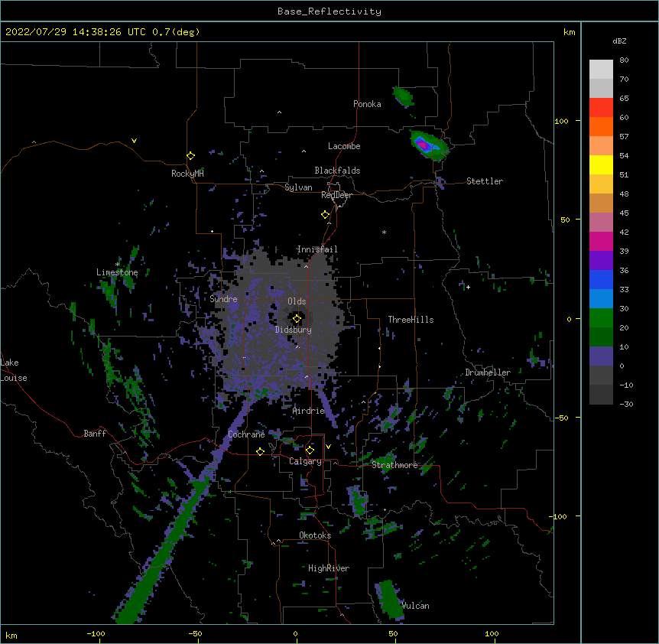Click the Base_Reflectivity title text

329,11
